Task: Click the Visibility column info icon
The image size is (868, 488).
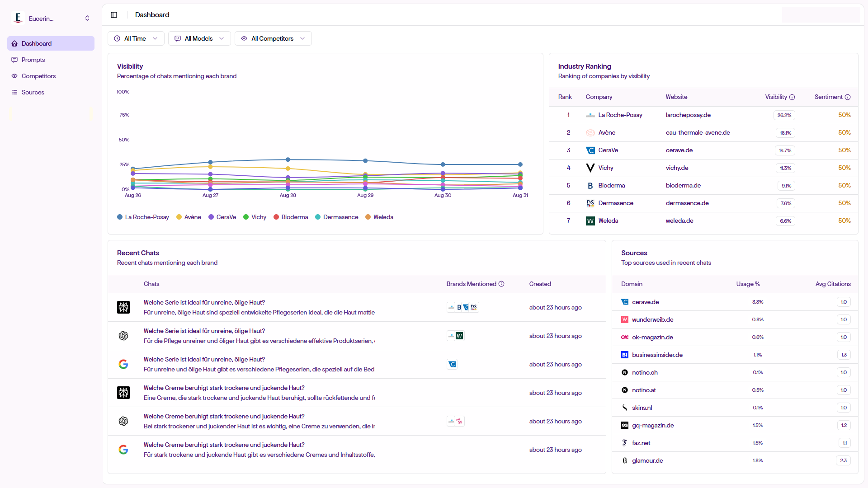Action: (x=792, y=97)
